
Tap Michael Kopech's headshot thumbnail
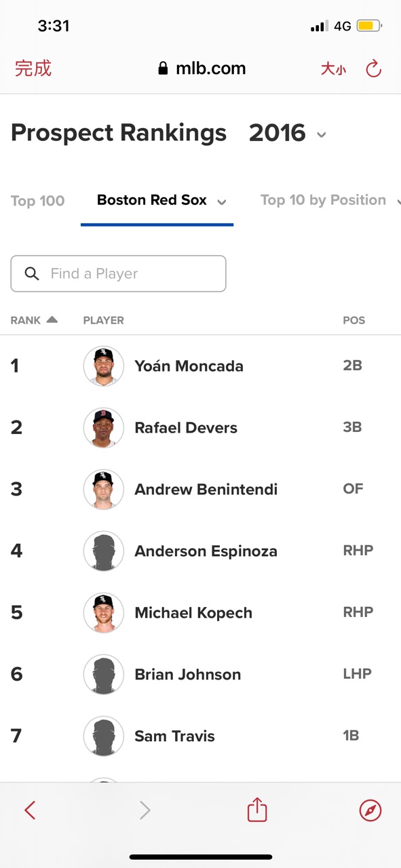pyautogui.click(x=104, y=613)
